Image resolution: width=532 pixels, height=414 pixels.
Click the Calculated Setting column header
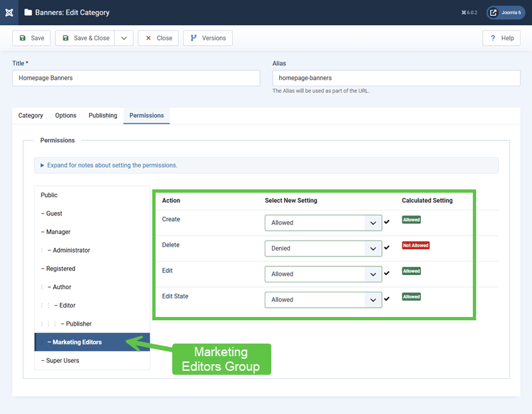427,201
